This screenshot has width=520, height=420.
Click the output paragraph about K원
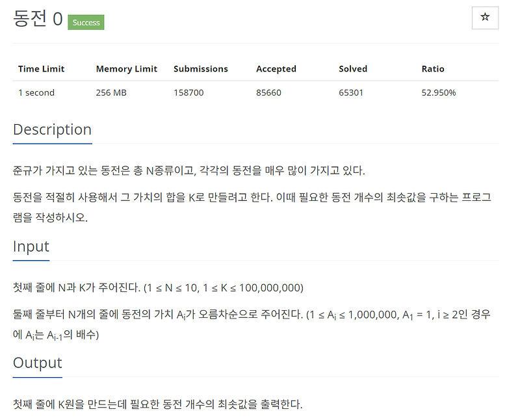(157, 404)
